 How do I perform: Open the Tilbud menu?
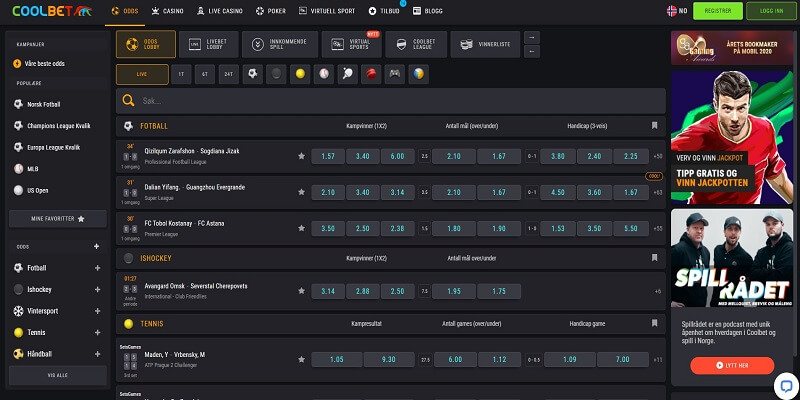point(384,11)
